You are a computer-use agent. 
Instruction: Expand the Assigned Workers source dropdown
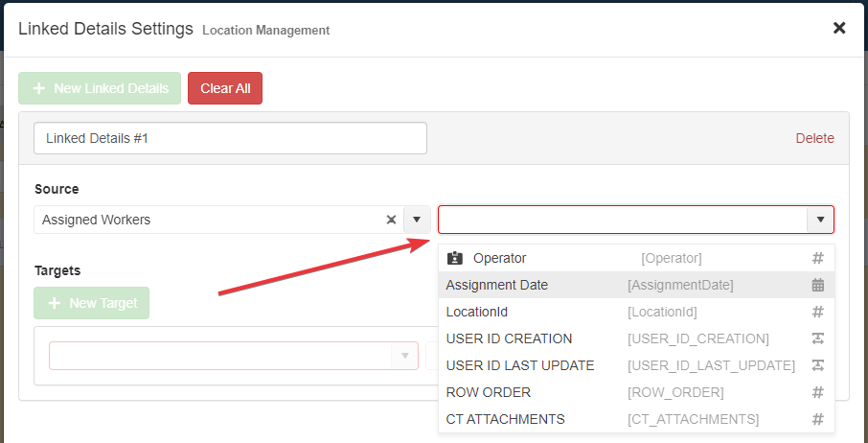coord(417,220)
